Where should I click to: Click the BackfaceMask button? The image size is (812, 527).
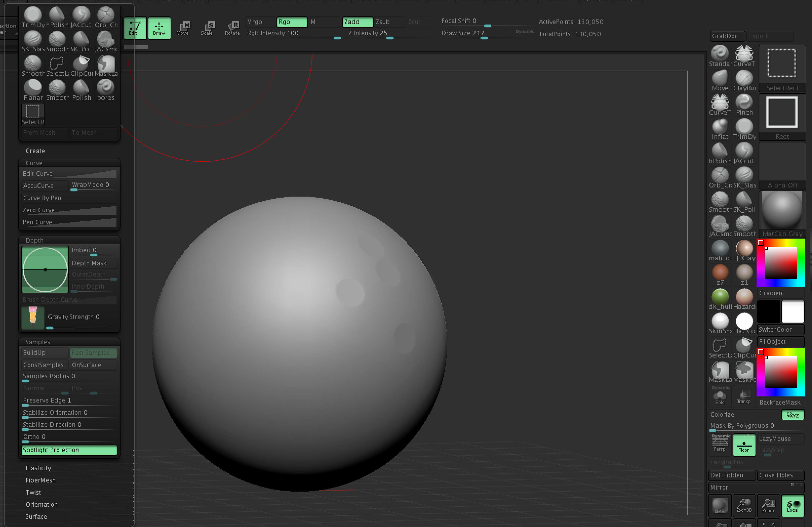781,403
